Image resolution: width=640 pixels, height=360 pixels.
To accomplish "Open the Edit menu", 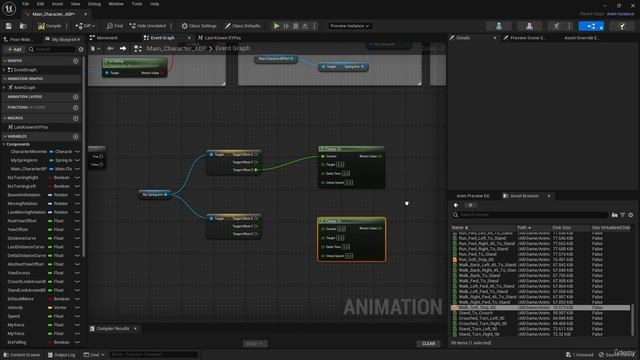I will coord(40,4).
